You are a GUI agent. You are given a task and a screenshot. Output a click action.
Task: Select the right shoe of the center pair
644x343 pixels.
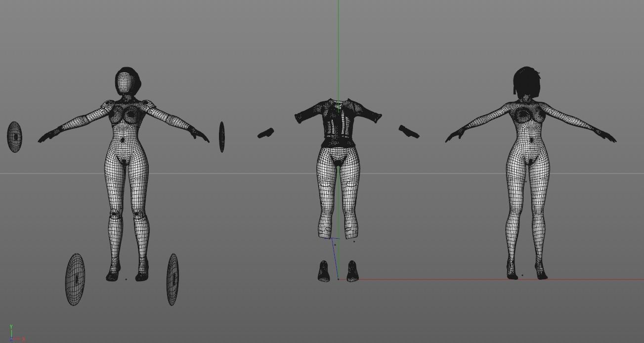click(x=352, y=271)
